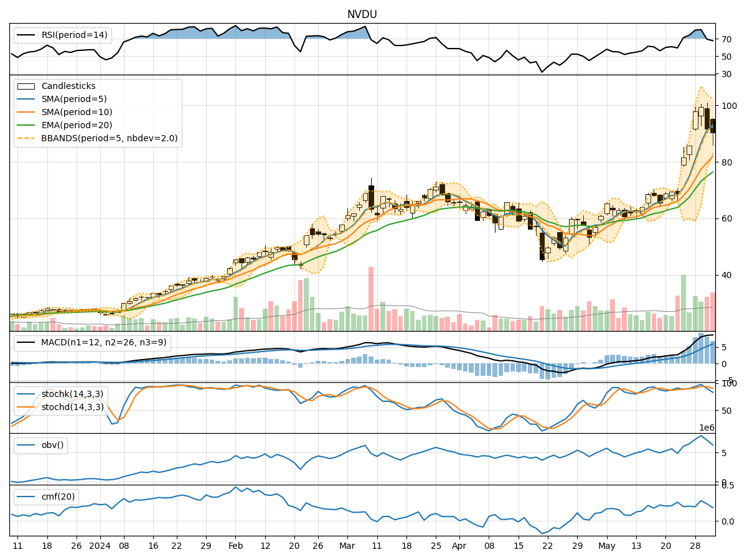747x560 pixels.
Task: Click the 2024 x-axis date label
Action: pyautogui.click(x=100, y=546)
